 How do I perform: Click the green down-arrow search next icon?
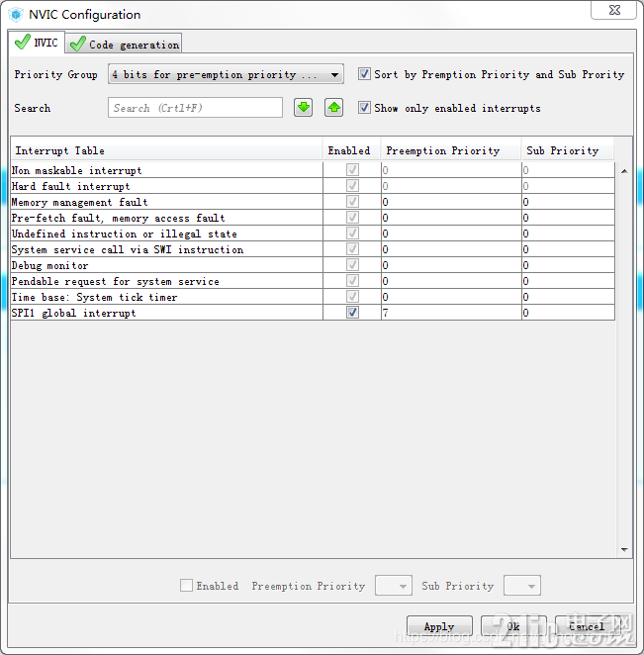point(304,108)
